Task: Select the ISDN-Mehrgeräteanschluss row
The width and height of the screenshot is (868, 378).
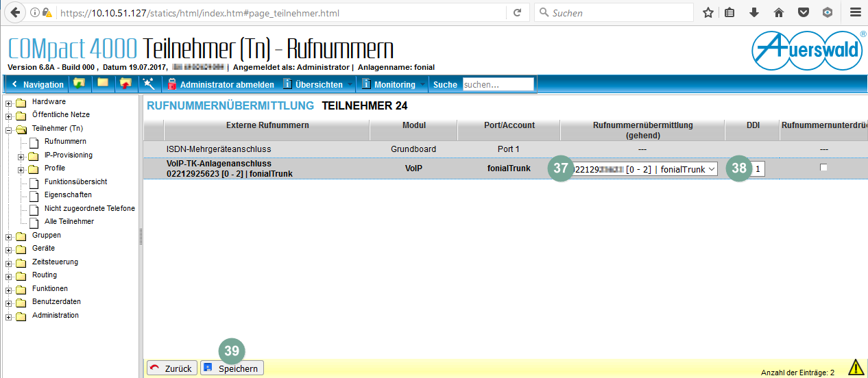Action: coord(505,149)
